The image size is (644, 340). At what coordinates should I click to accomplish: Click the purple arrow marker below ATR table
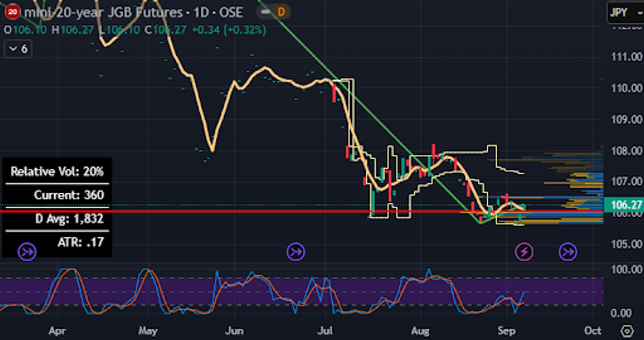(27, 252)
